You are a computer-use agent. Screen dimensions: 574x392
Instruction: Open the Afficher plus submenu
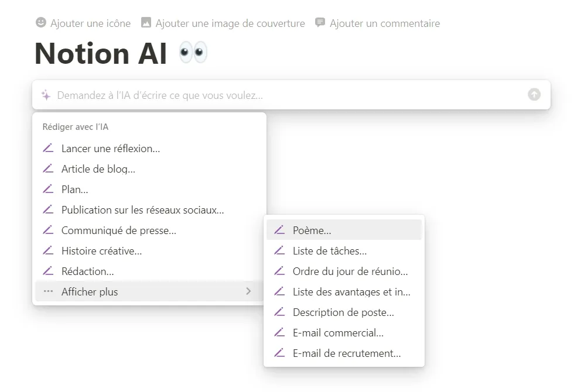coord(149,291)
